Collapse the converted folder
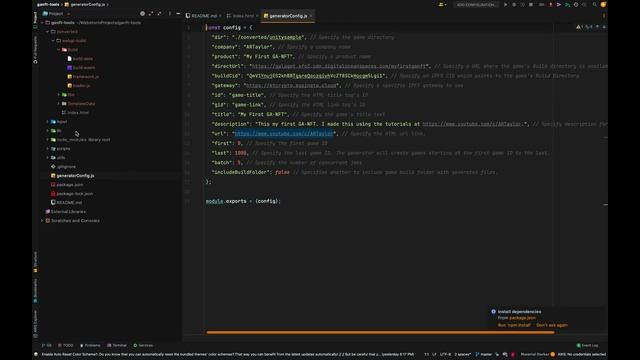 coord(47,31)
